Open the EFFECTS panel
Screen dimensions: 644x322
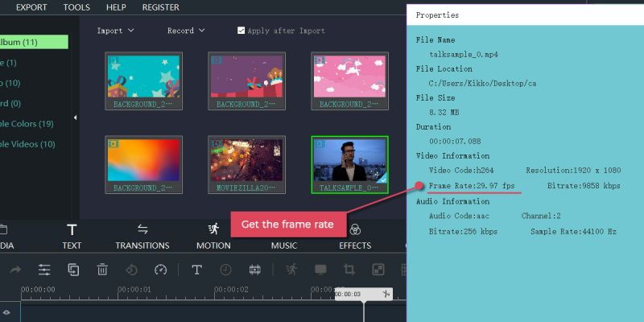tap(355, 236)
